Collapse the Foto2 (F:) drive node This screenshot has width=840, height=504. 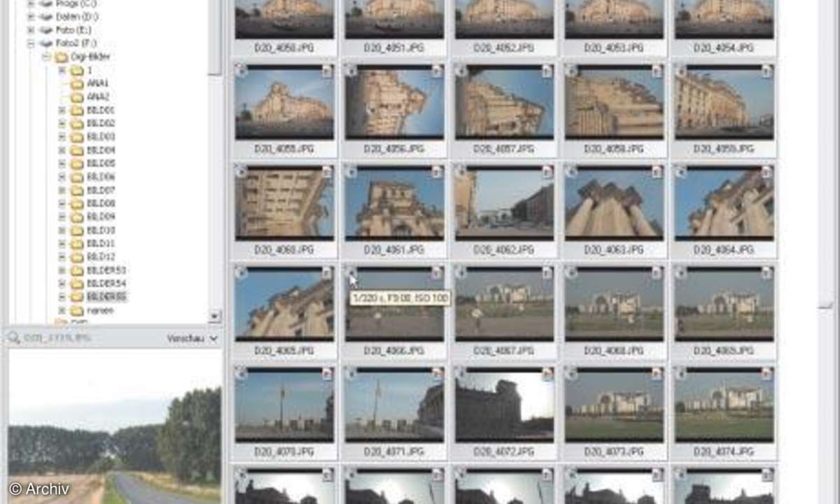pyautogui.click(x=30, y=43)
